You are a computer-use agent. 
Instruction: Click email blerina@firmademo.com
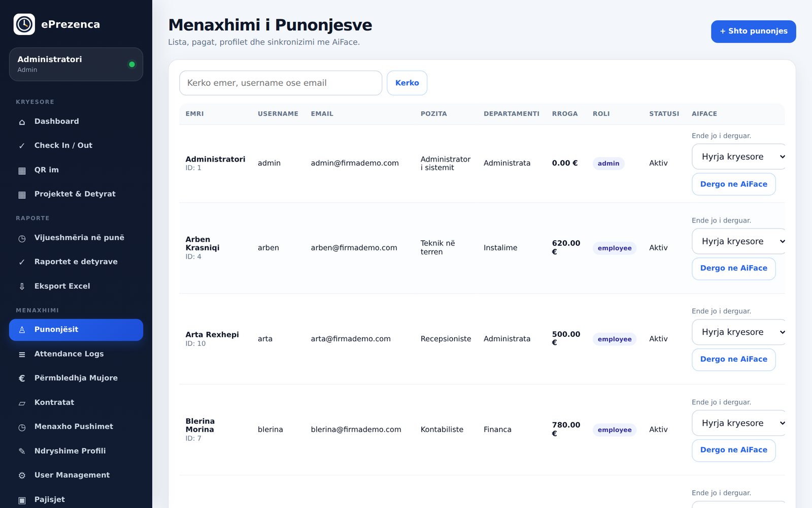(x=356, y=430)
